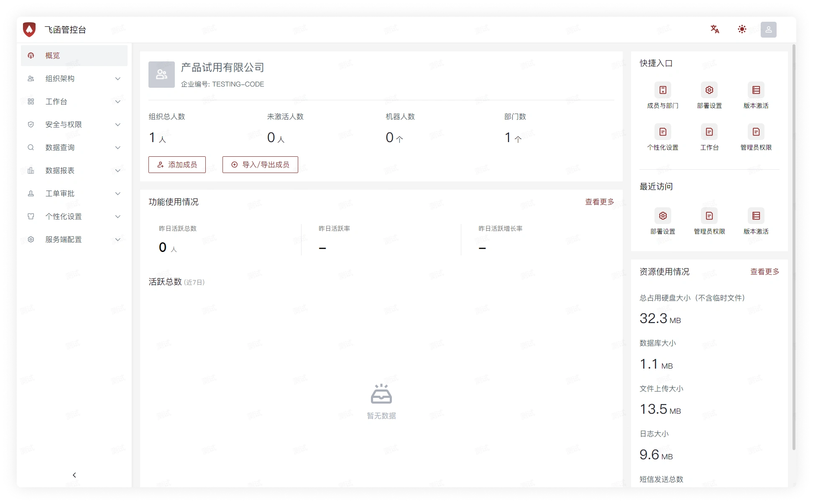Screen dimensions: 813x504
Task: Click the 1.1 MB database size value
Action: [x=656, y=364]
